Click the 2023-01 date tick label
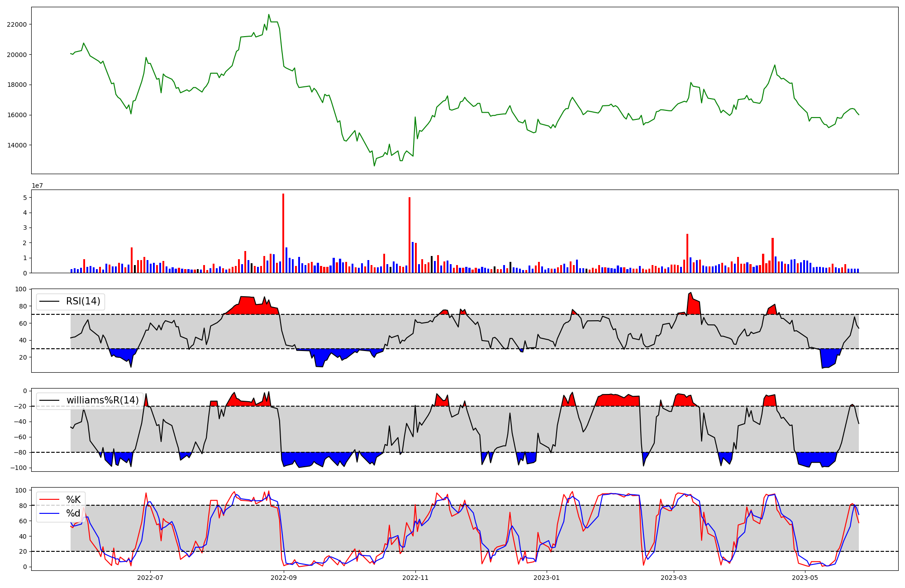Screen dimensions: 905x588 coord(547,578)
